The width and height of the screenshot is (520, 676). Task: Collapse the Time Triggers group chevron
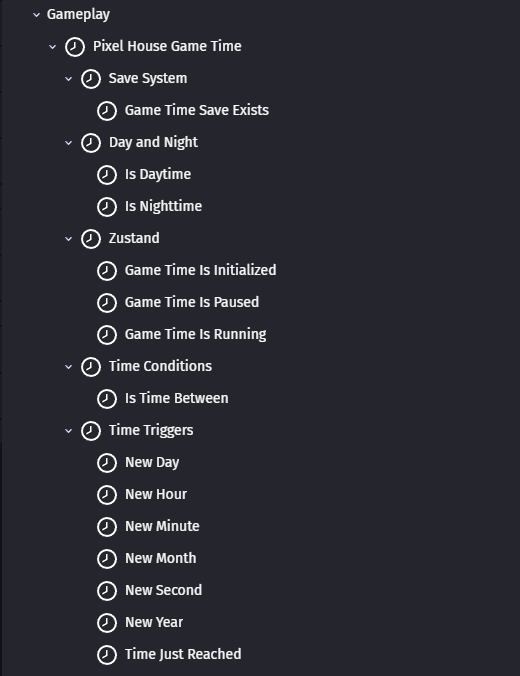pyautogui.click(x=69, y=431)
